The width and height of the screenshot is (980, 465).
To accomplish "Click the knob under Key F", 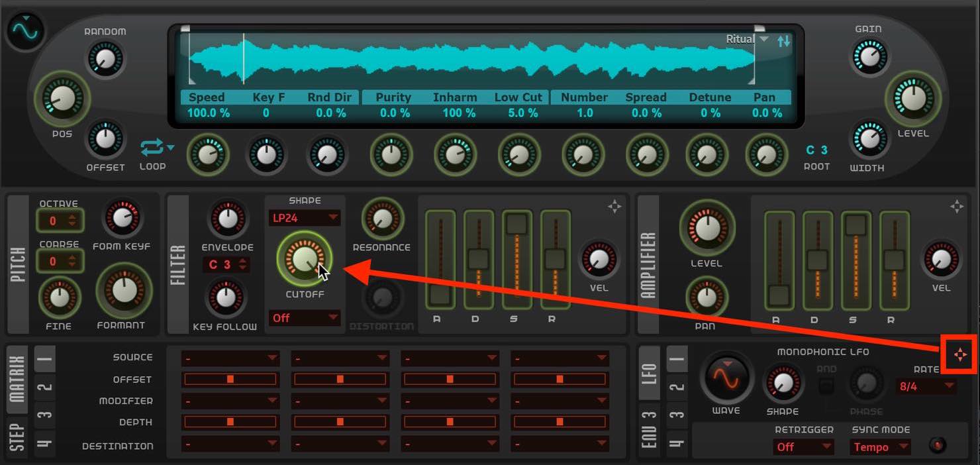I will pos(266,155).
